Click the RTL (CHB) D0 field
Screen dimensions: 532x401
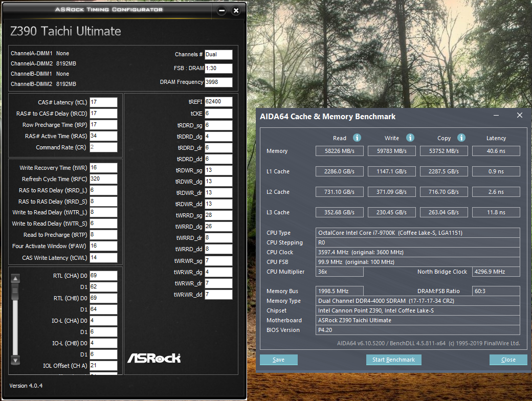click(103, 298)
